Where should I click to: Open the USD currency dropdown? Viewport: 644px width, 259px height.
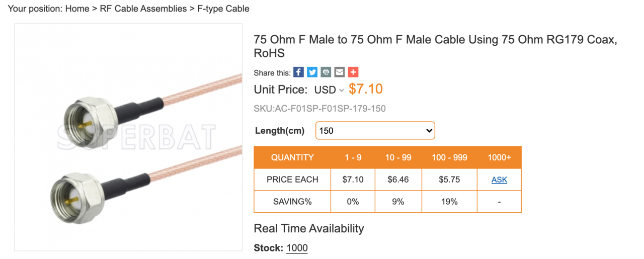click(x=329, y=90)
